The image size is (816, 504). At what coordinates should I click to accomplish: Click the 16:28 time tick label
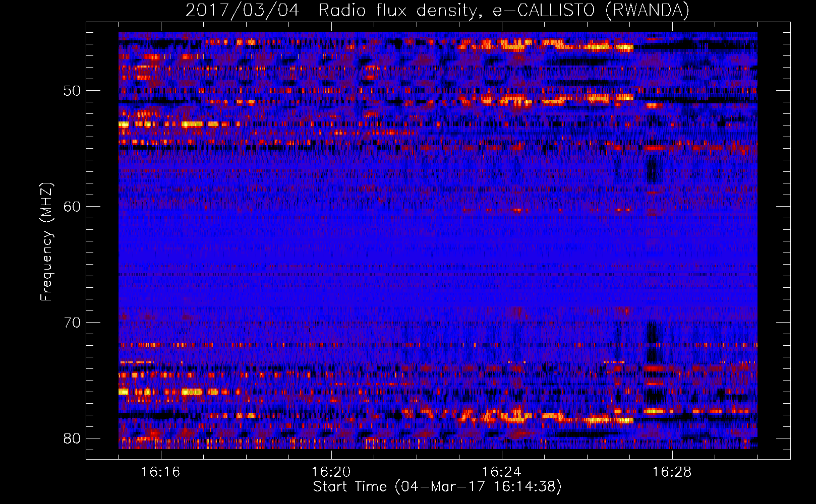pyautogui.click(x=672, y=472)
